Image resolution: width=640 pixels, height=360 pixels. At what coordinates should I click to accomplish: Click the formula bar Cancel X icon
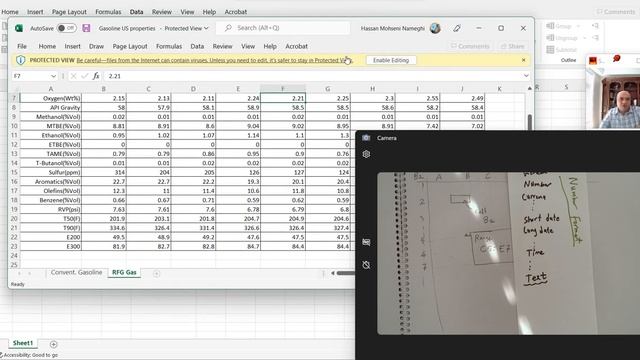[x=73, y=76]
